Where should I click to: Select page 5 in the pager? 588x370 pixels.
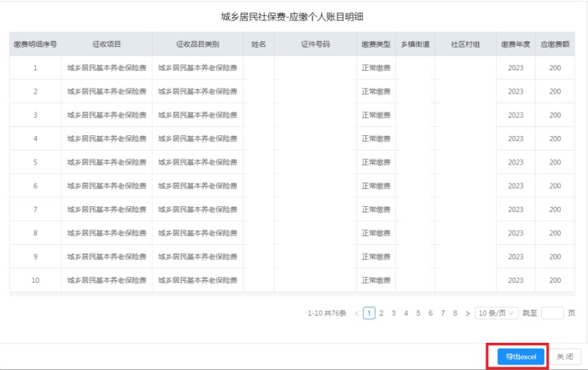coord(419,313)
